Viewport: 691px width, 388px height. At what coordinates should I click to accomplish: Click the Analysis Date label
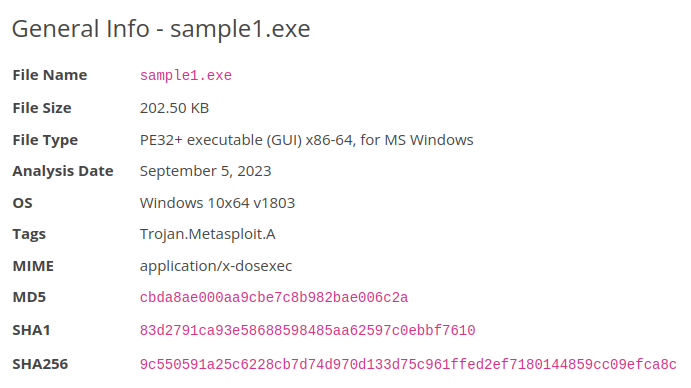63,171
